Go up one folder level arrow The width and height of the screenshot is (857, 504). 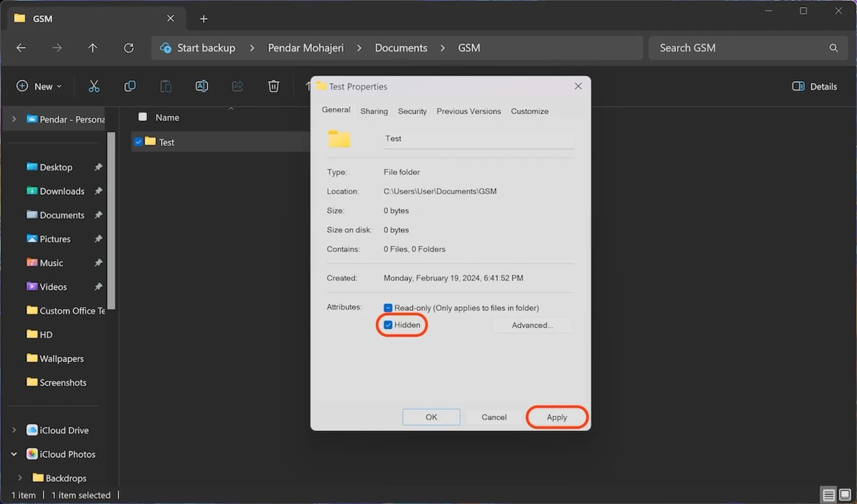pyautogui.click(x=92, y=48)
